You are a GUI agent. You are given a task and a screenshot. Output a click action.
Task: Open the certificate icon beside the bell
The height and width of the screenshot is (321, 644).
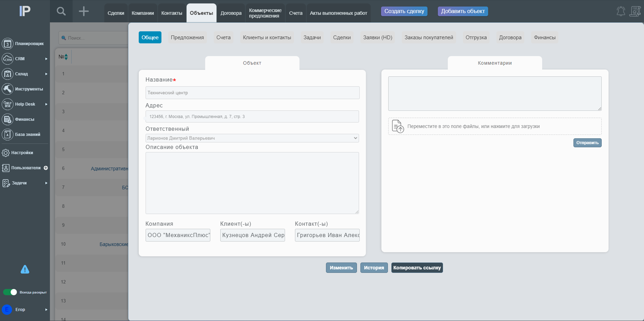point(635,11)
